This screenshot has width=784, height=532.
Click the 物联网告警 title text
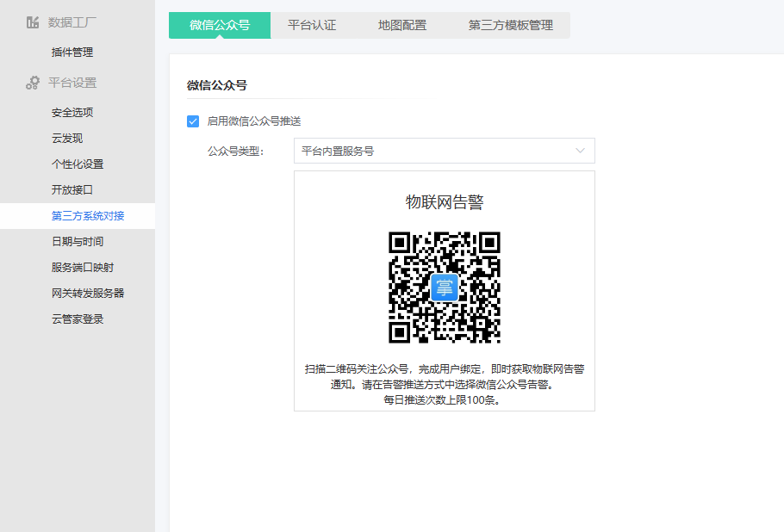pos(445,202)
